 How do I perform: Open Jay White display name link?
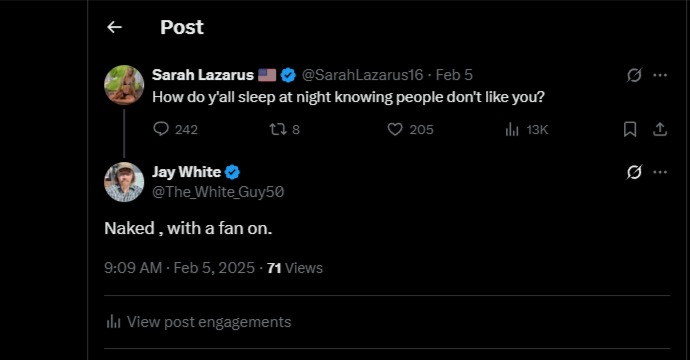(187, 172)
